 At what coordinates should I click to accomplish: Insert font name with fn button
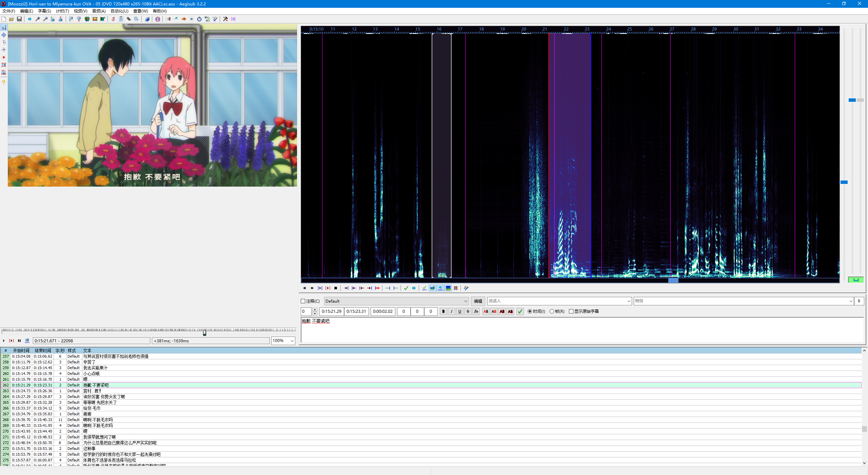476,311
